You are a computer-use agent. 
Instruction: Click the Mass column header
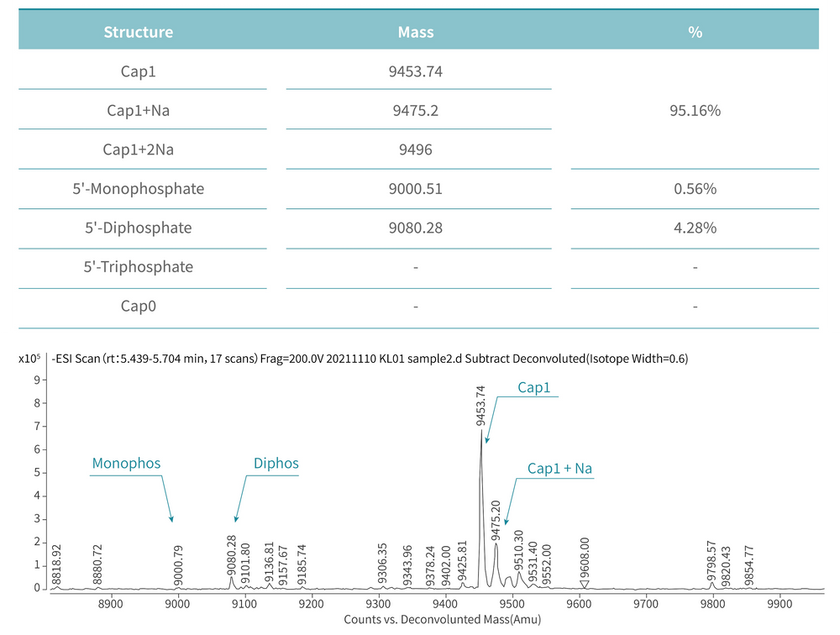point(416,33)
